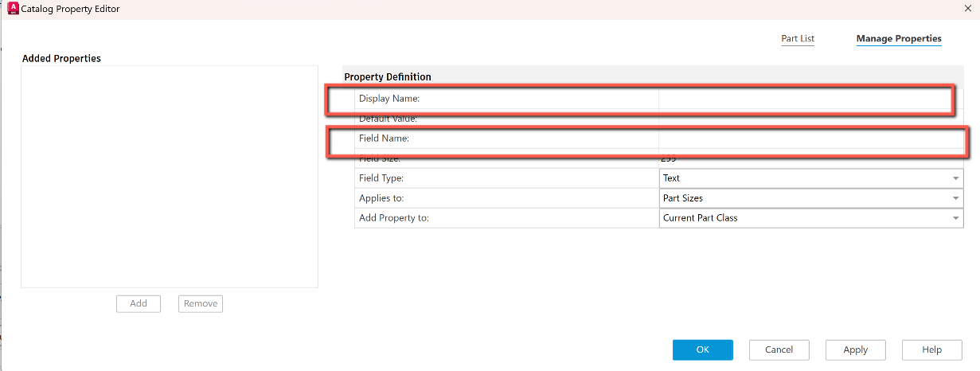Click the Applies to dropdown arrow

click(955, 198)
